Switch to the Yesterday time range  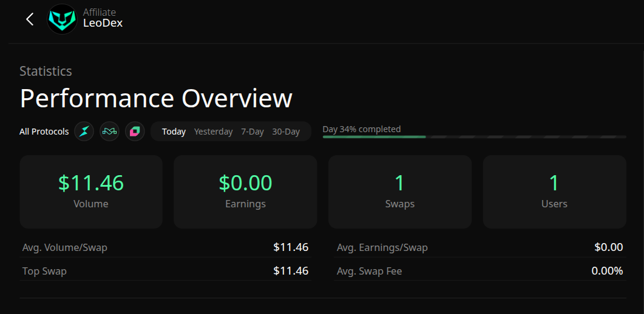(213, 132)
